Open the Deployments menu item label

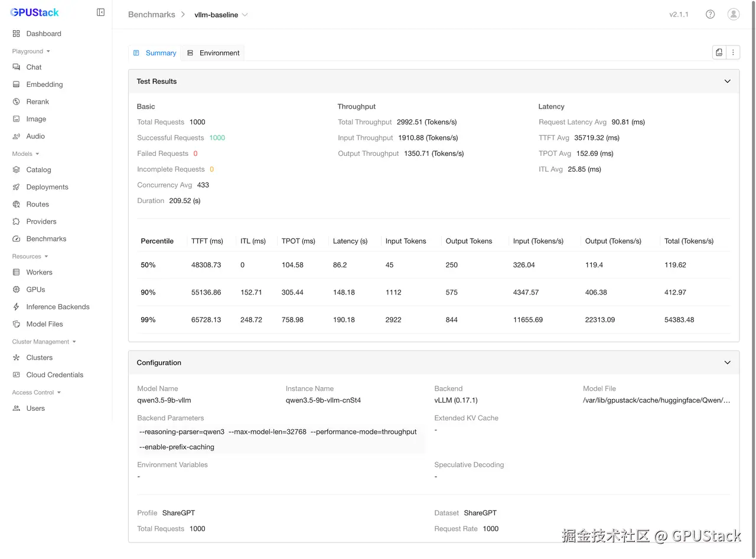click(47, 187)
